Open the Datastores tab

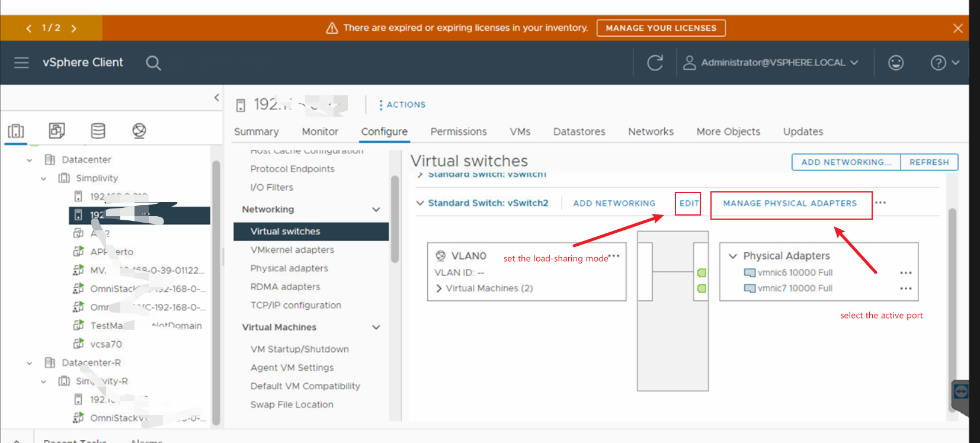tap(579, 131)
